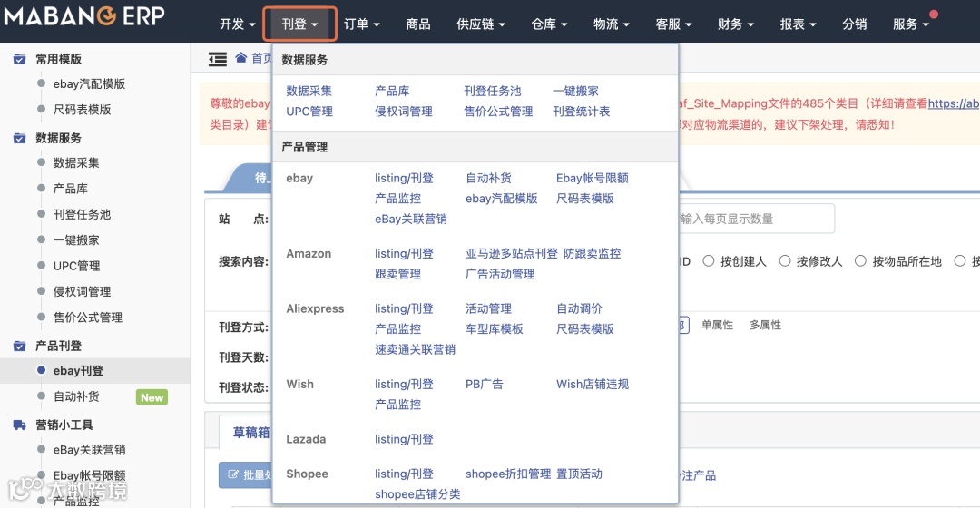Image resolution: width=980 pixels, height=508 pixels.
Task: Open the 物流 dropdown menu
Action: coord(612,24)
